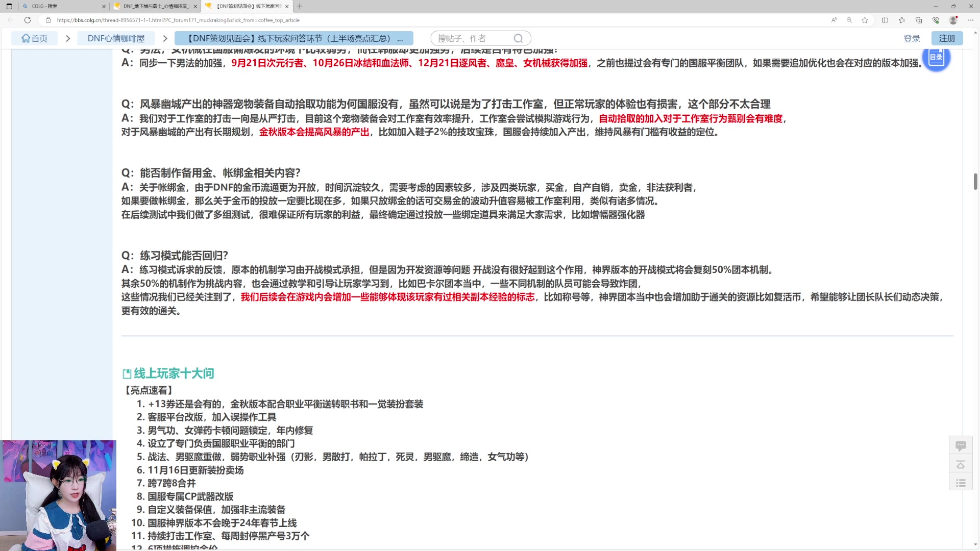Image resolution: width=980 pixels, height=551 pixels.
Task: Click the 【亮点速看】 label
Action: click(149, 390)
